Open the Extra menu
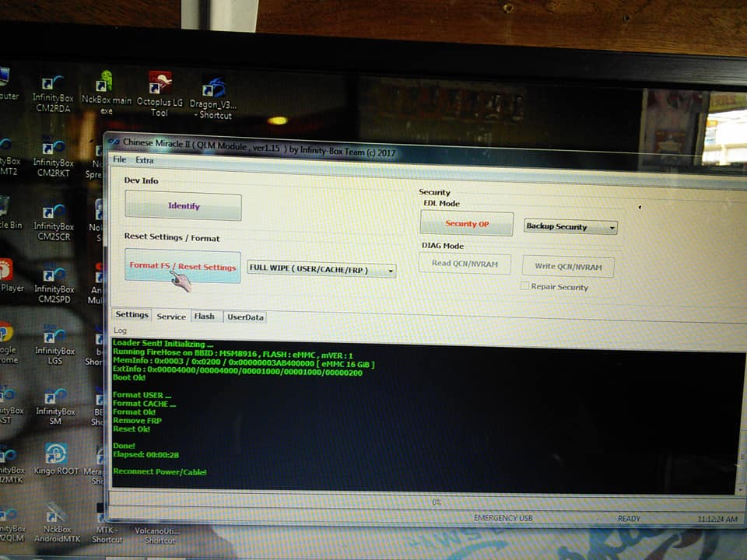Viewport: 747px width, 560px height. click(x=145, y=160)
